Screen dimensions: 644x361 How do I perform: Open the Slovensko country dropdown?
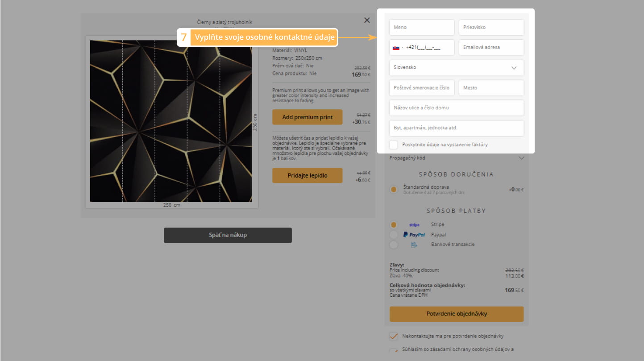pos(456,68)
